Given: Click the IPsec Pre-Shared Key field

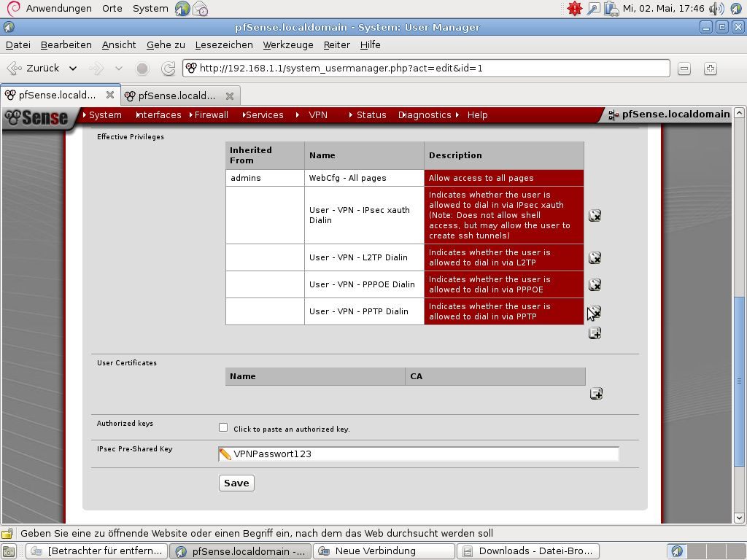Looking at the screenshot, I should [419, 454].
